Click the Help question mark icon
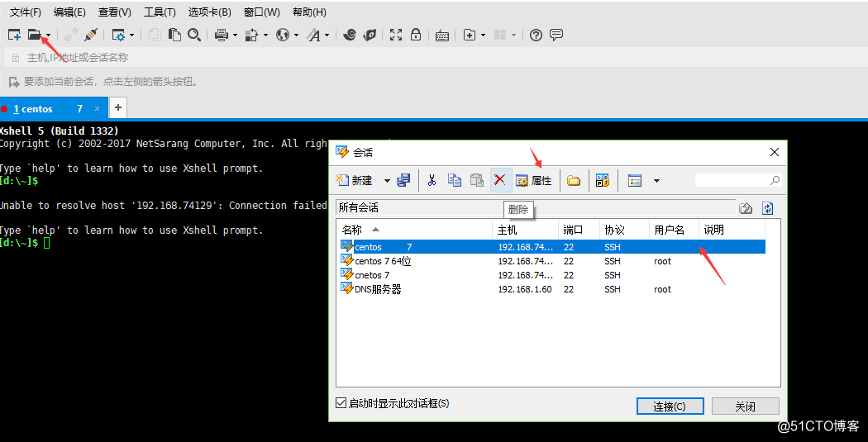Viewport: 868px width, 442px height. pyautogui.click(x=536, y=35)
